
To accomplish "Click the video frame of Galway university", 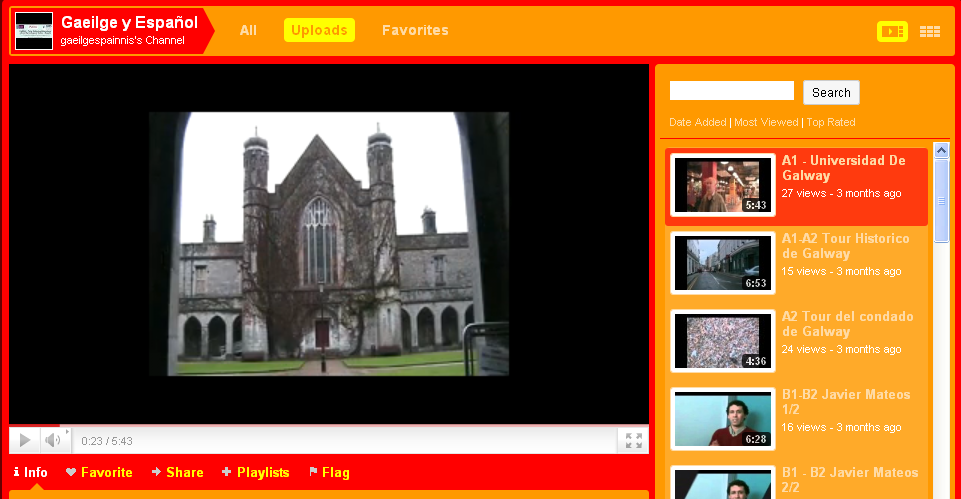I will pyautogui.click(x=329, y=244).
